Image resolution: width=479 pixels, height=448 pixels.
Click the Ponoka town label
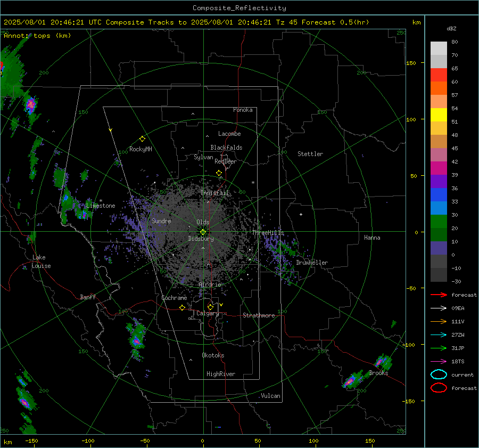tap(243, 110)
